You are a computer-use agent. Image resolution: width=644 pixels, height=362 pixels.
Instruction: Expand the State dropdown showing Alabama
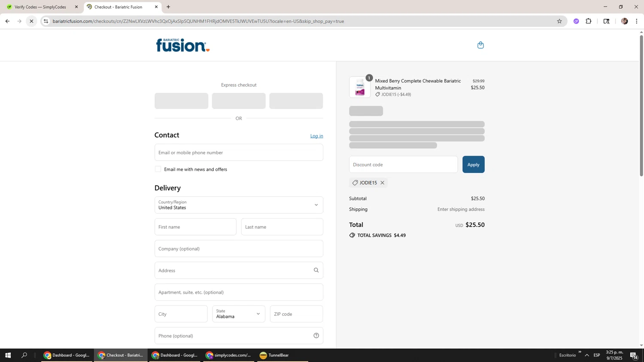coord(239,314)
